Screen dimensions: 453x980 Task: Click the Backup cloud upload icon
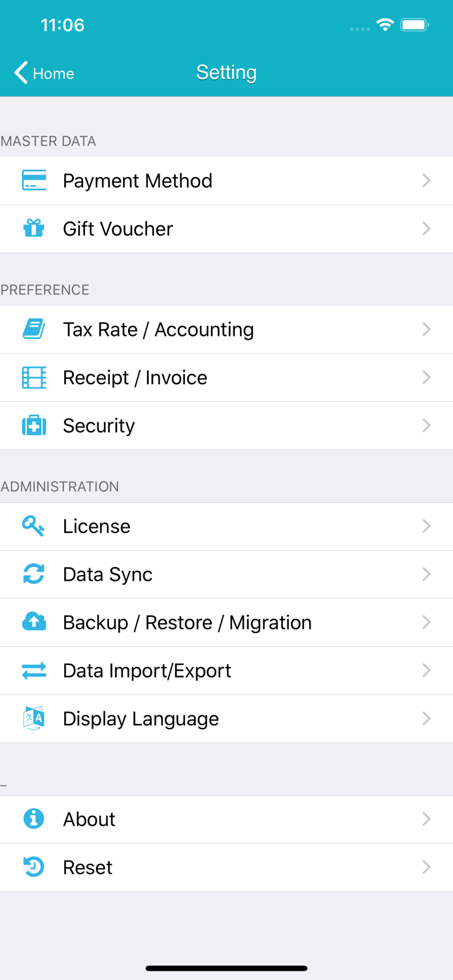(33, 622)
